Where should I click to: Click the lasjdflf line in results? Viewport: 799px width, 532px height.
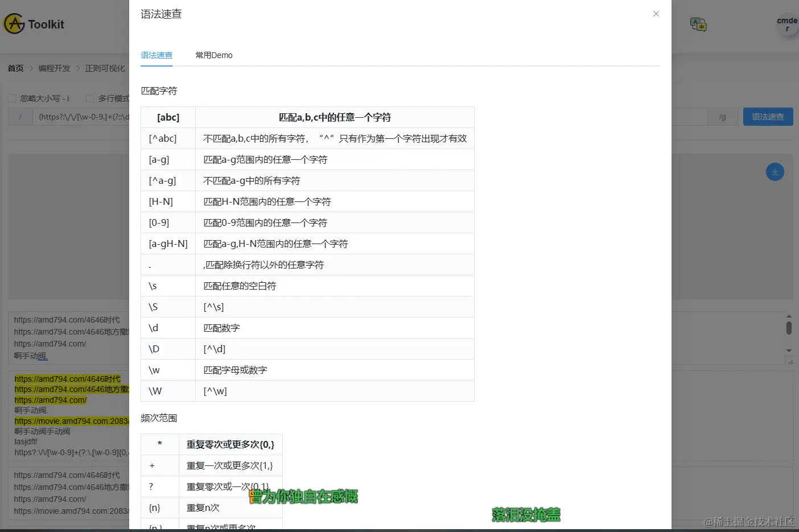(26, 442)
